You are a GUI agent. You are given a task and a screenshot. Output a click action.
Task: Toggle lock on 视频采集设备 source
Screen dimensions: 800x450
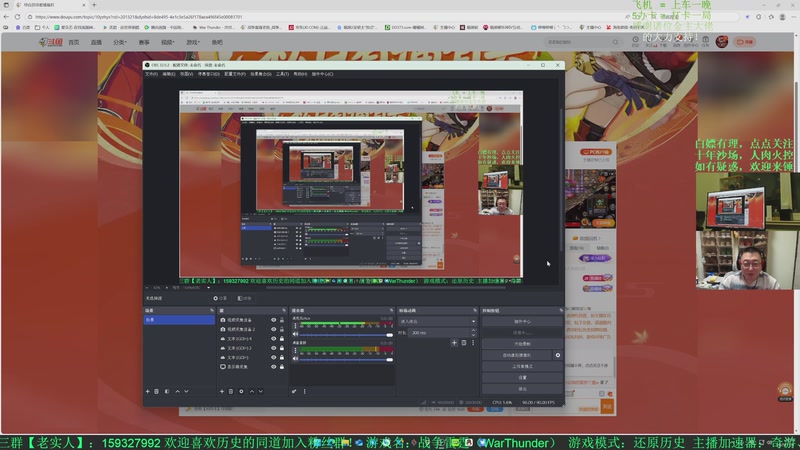(282, 320)
